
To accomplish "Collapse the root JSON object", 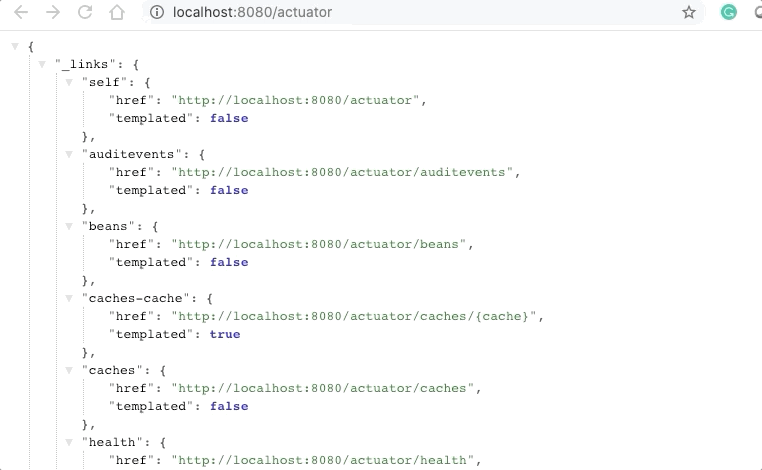I will point(15,47).
